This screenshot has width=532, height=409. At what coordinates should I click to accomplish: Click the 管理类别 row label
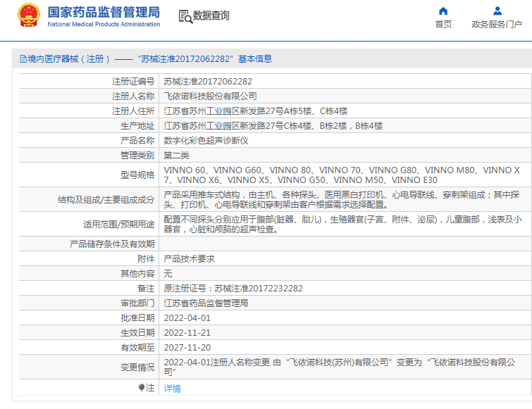(137, 156)
